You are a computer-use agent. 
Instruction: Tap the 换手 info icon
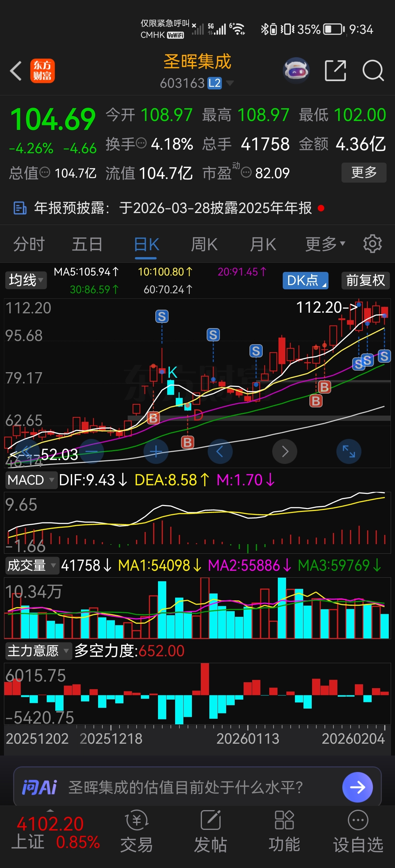(x=141, y=143)
